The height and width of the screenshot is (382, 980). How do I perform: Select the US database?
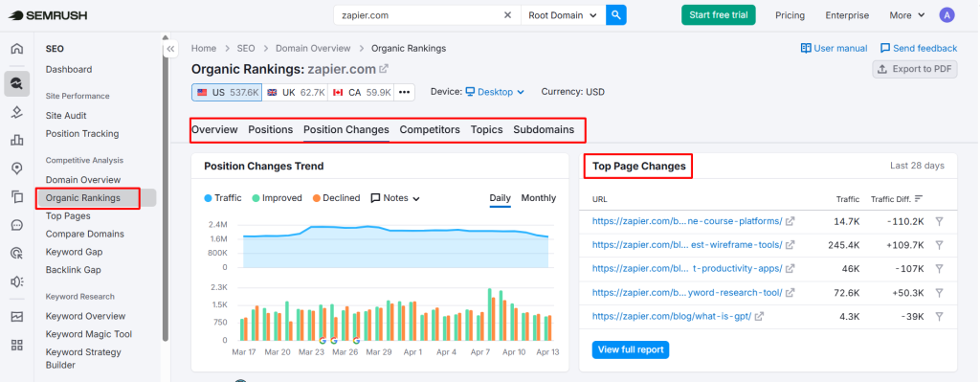(227, 93)
